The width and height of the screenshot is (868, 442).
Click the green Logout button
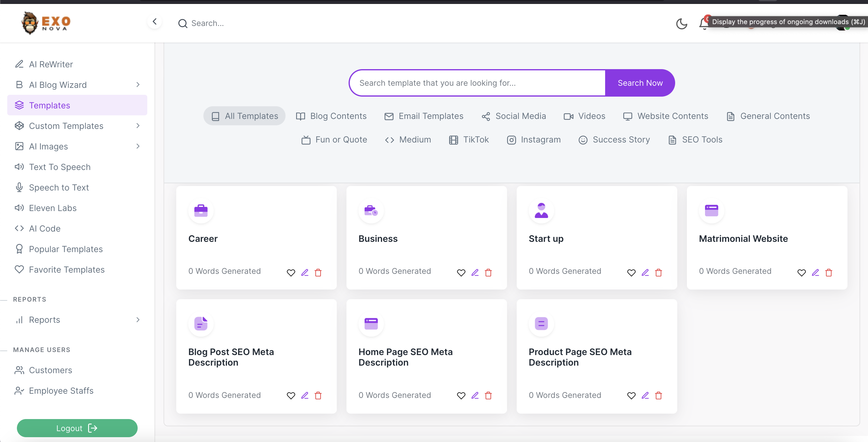(x=77, y=428)
